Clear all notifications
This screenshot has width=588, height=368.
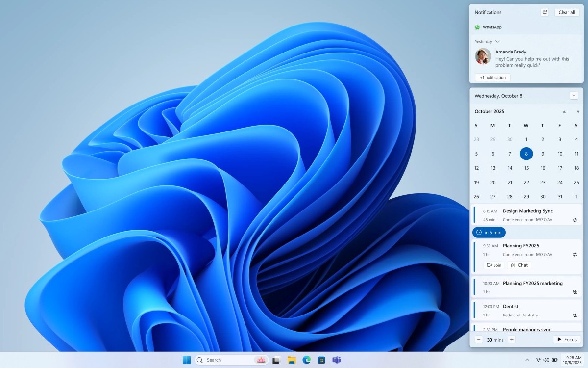point(566,12)
